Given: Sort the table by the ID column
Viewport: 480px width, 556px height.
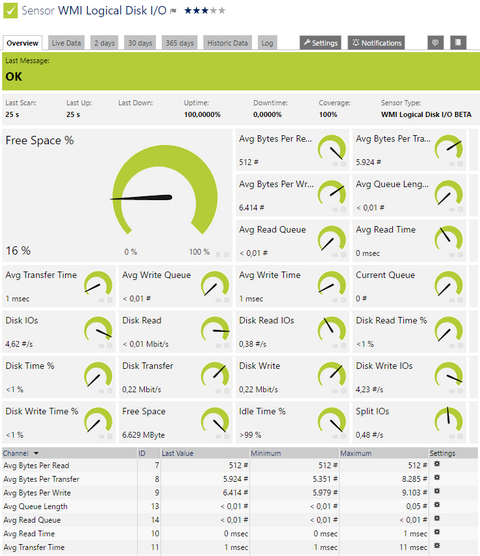Looking at the screenshot, I should (x=142, y=453).
